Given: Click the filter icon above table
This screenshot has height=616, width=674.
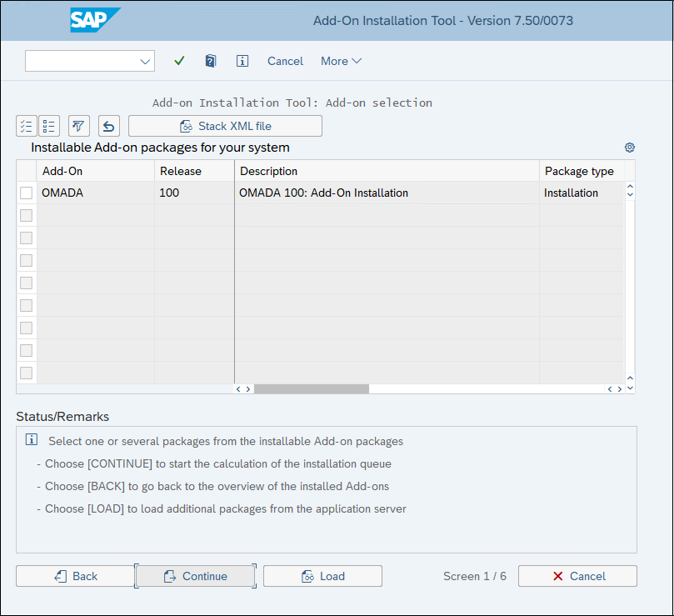Looking at the screenshot, I should click(78, 126).
